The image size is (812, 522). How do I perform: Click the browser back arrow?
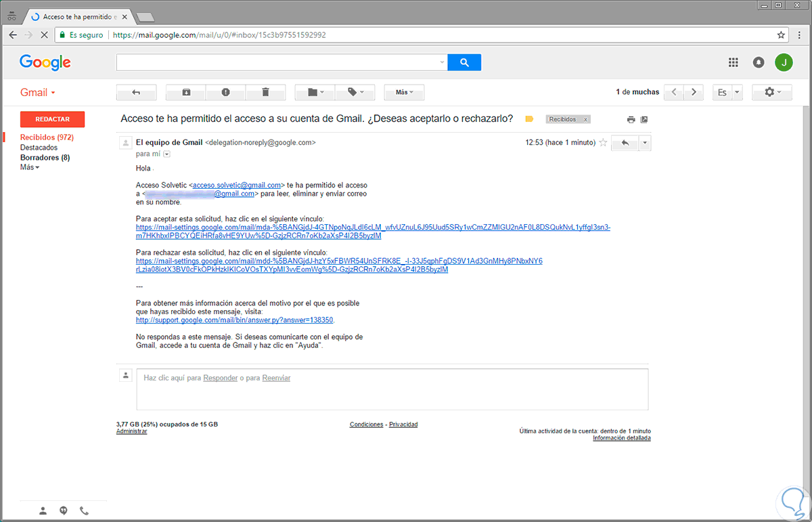[x=13, y=35]
